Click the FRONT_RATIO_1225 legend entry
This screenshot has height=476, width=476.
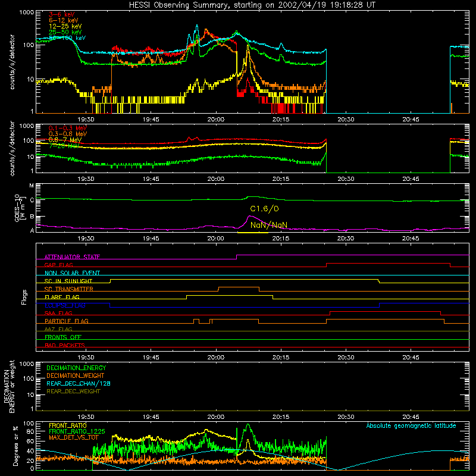tap(77, 431)
